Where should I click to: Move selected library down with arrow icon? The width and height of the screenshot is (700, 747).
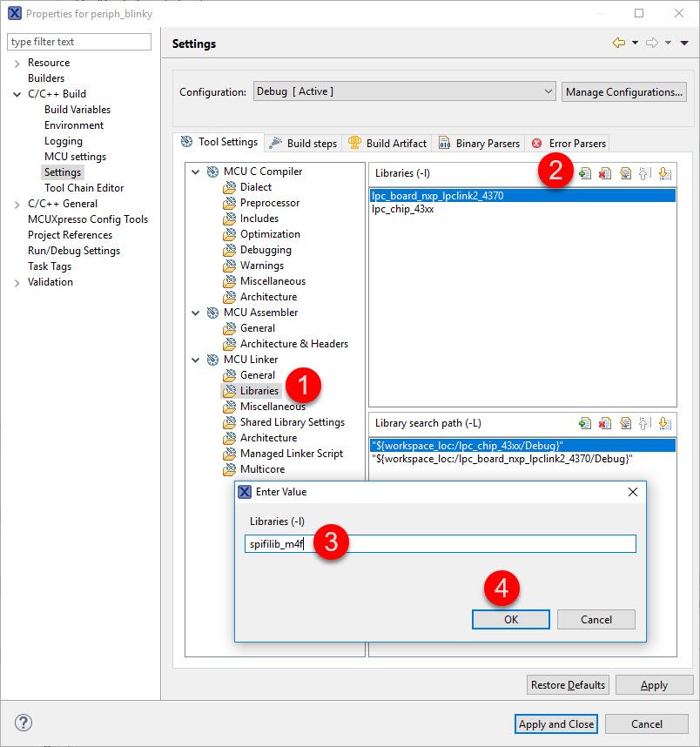click(665, 172)
